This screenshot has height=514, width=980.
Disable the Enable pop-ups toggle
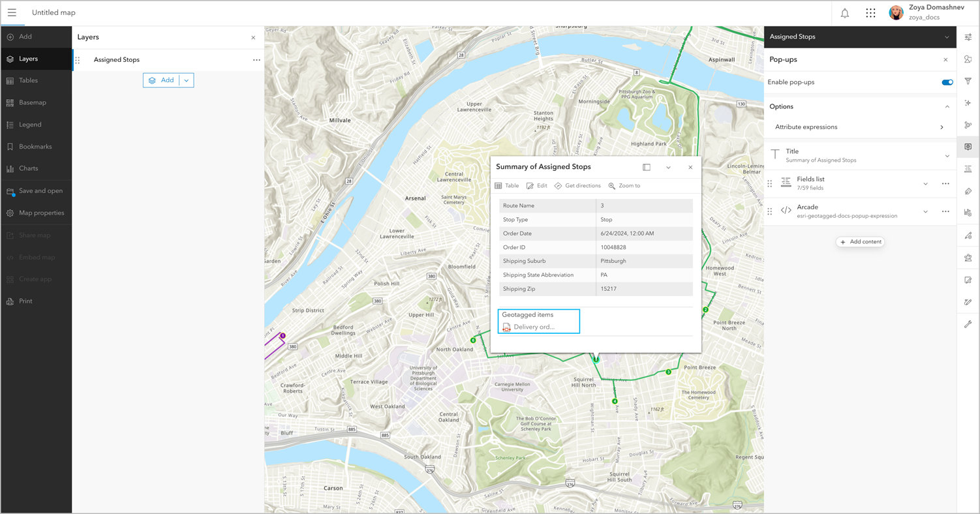click(x=947, y=82)
